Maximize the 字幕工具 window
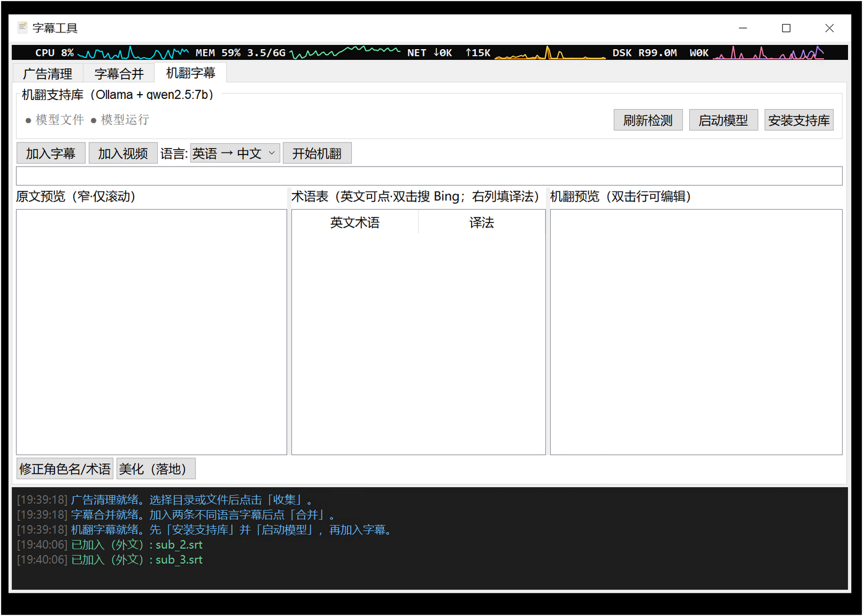The height and width of the screenshot is (616, 863). pos(786,28)
